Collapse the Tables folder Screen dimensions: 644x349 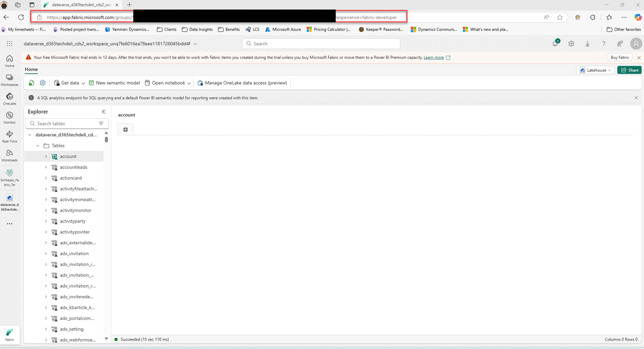[38, 146]
